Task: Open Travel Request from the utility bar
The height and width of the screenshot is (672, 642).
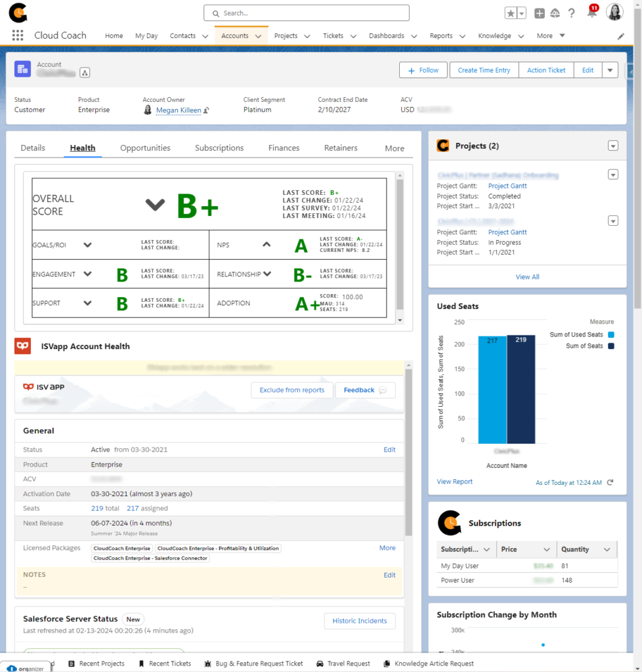Action: click(x=343, y=663)
